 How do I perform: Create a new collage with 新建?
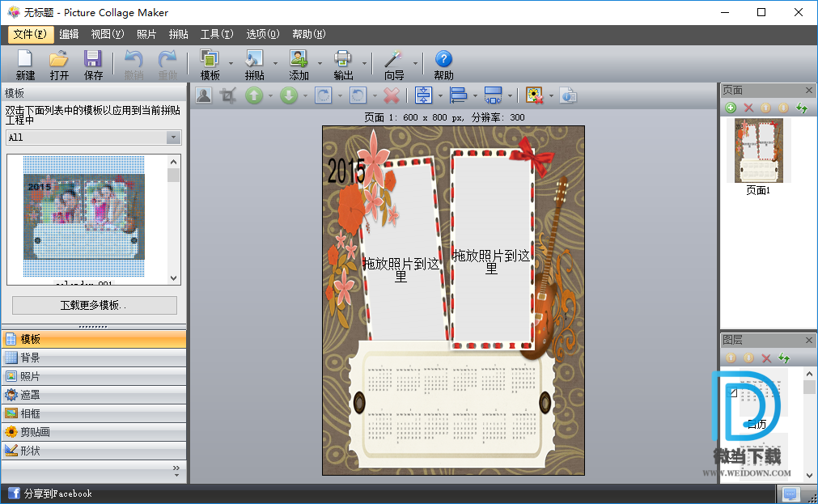(25, 65)
